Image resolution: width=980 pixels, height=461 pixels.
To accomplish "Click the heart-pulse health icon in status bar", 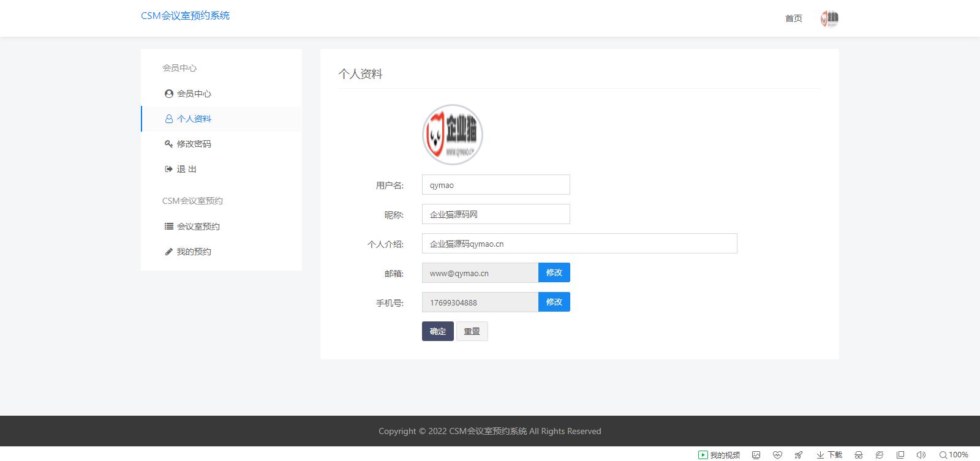I will (777, 455).
